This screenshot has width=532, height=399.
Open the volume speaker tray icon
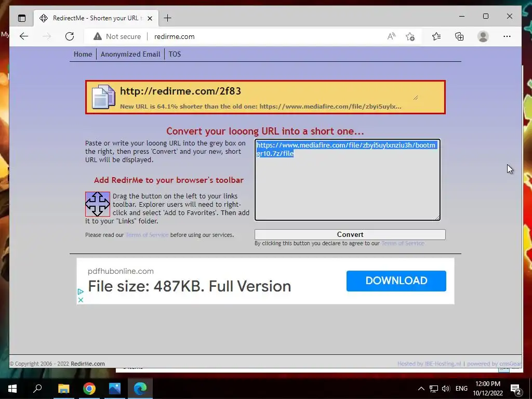tap(446, 389)
